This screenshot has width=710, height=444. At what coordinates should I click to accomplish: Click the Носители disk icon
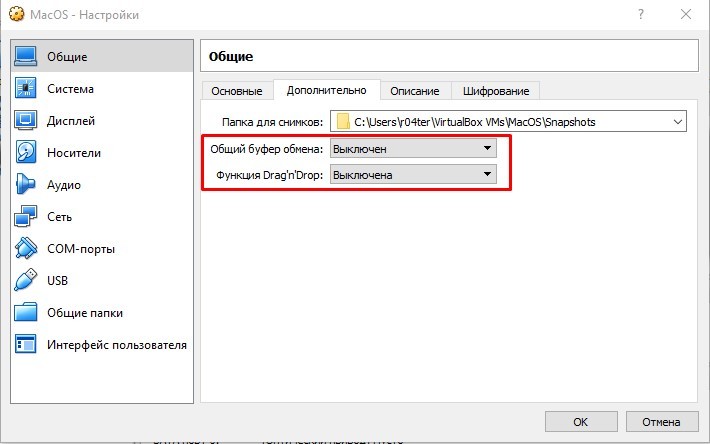[x=26, y=153]
